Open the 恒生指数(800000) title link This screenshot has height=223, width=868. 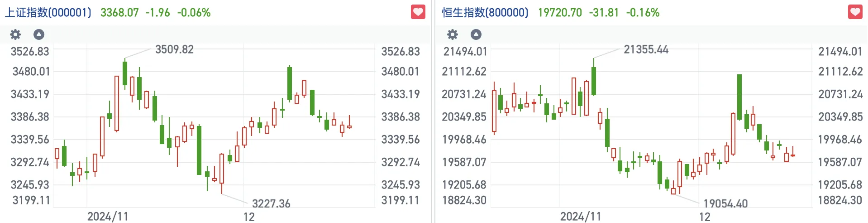(485, 12)
